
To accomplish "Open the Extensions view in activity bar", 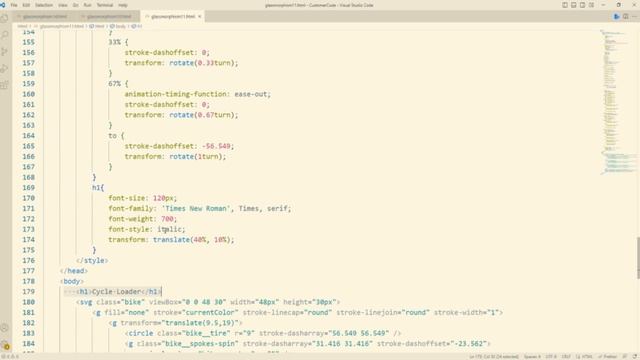I will point(4,85).
